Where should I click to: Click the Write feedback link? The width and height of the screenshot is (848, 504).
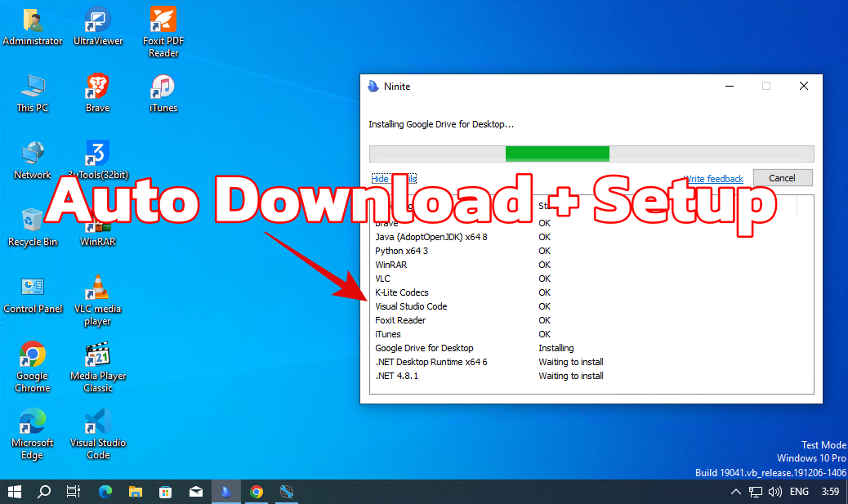pos(713,178)
